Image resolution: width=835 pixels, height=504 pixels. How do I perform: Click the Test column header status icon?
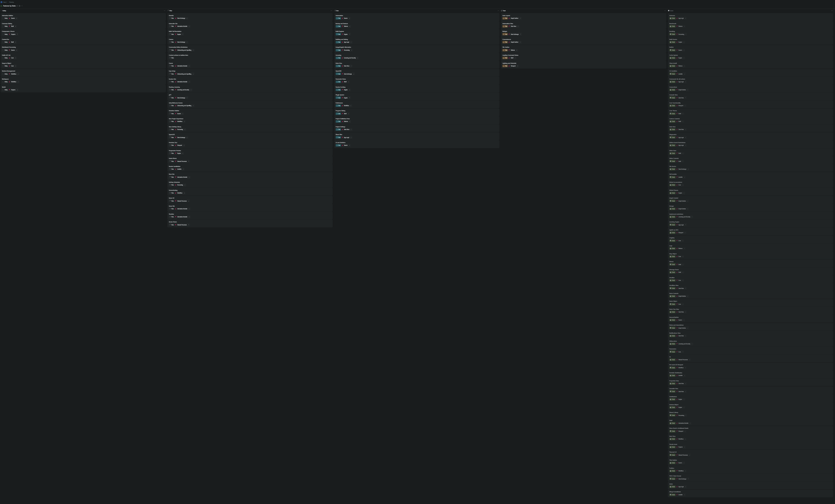point(502,10)
